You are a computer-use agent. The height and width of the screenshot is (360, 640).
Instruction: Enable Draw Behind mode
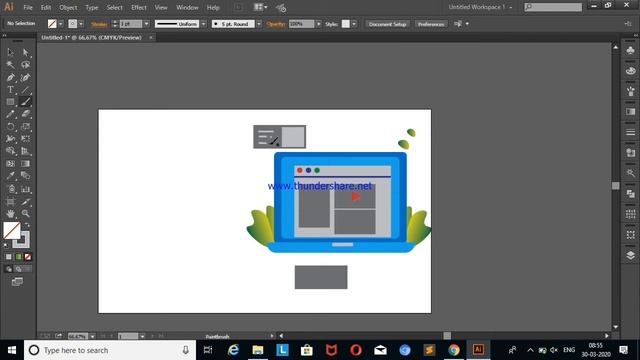pyautogui.click(x=18, y=269)
